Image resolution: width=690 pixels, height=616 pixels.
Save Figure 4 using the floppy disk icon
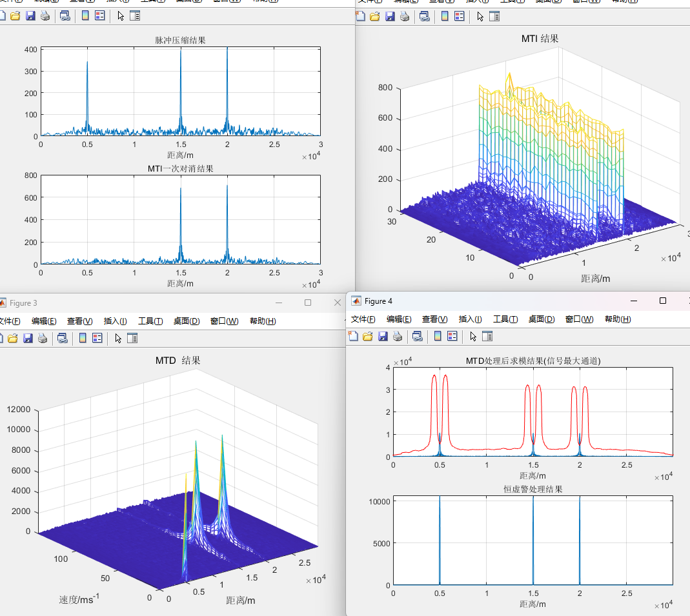[x=383, y=336]
